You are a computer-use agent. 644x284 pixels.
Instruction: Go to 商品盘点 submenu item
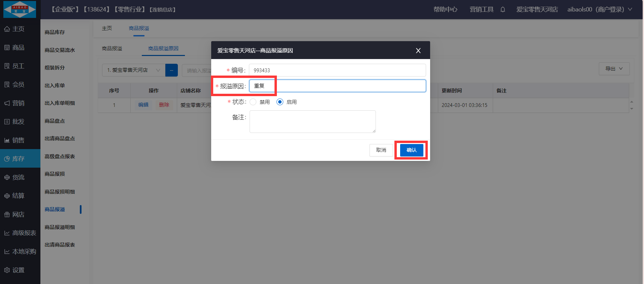(55, 121)
